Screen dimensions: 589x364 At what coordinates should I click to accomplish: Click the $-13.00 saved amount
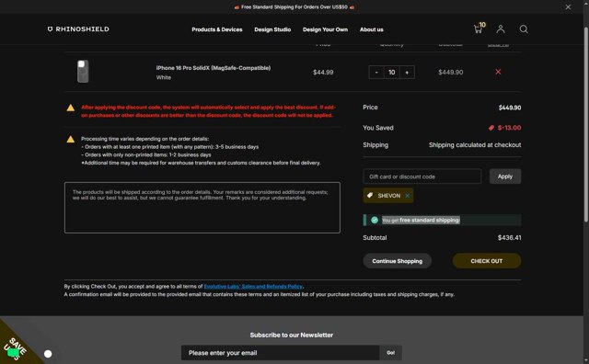[509, 128]
